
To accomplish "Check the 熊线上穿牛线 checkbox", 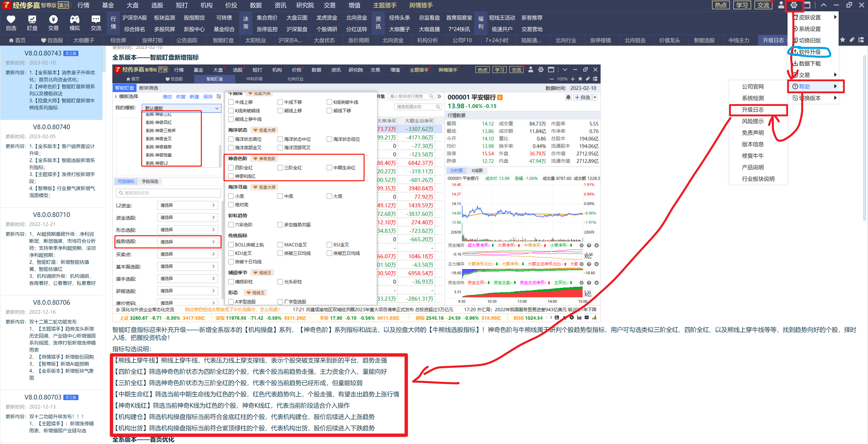I will click(x=231, y=119).
